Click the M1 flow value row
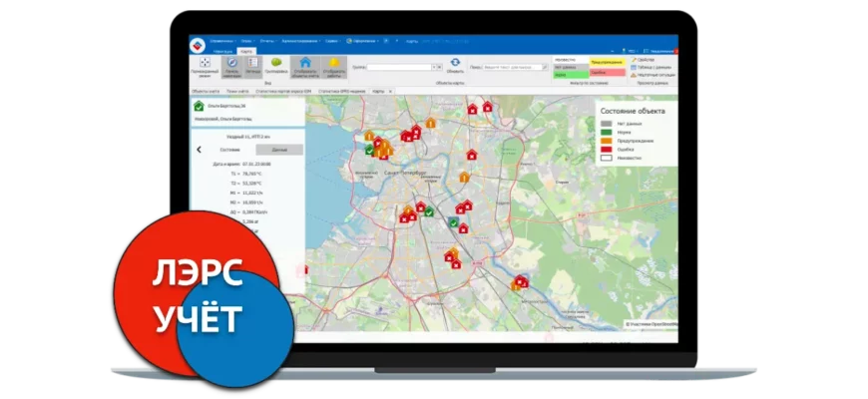 tap(248, 193)
